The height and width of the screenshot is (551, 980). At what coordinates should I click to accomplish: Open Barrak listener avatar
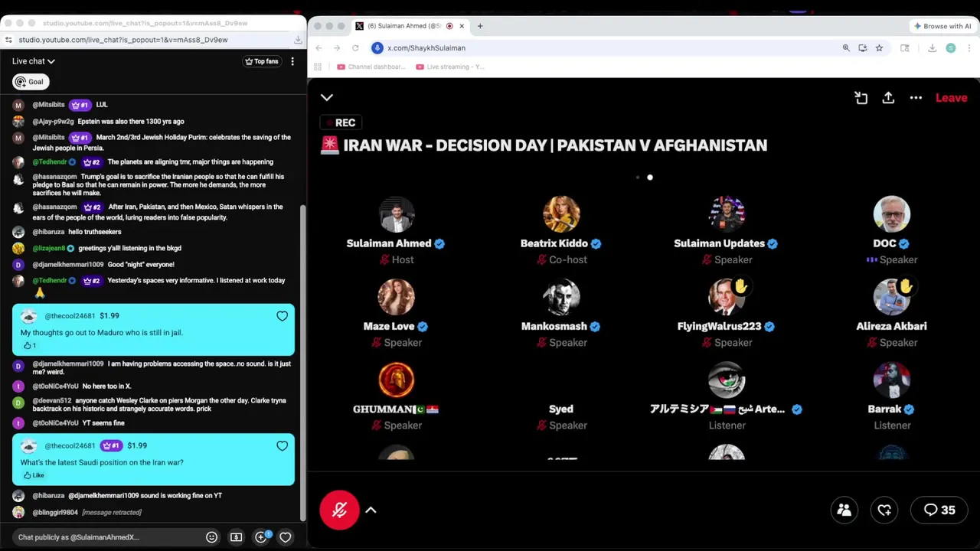coord(892,380)
